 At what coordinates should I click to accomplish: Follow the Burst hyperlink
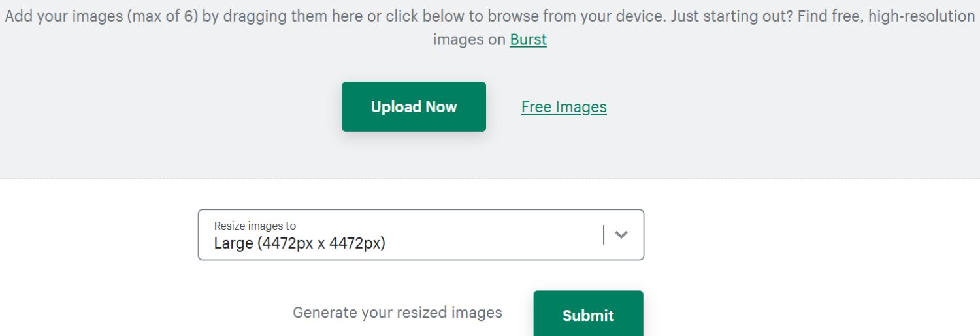point(529,40)
